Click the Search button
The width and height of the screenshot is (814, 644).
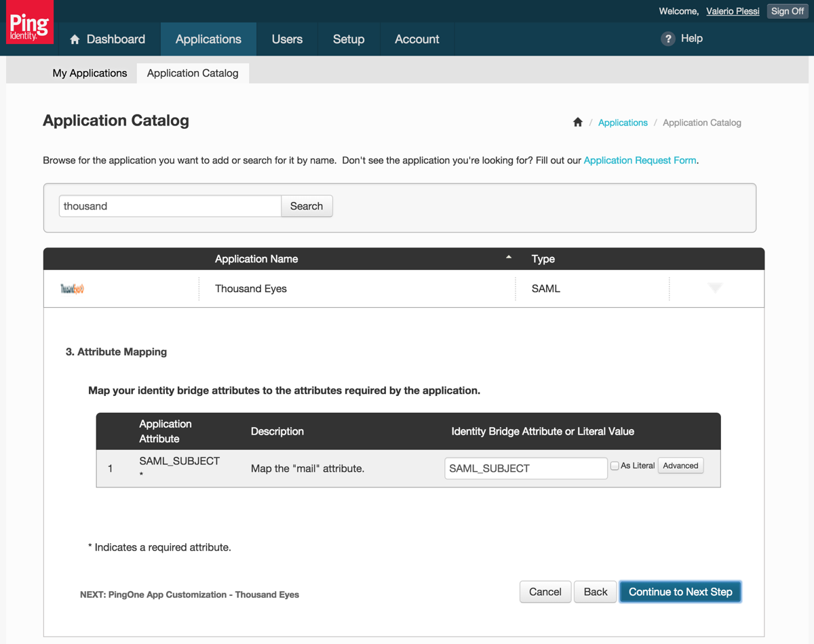coord(307,206)
